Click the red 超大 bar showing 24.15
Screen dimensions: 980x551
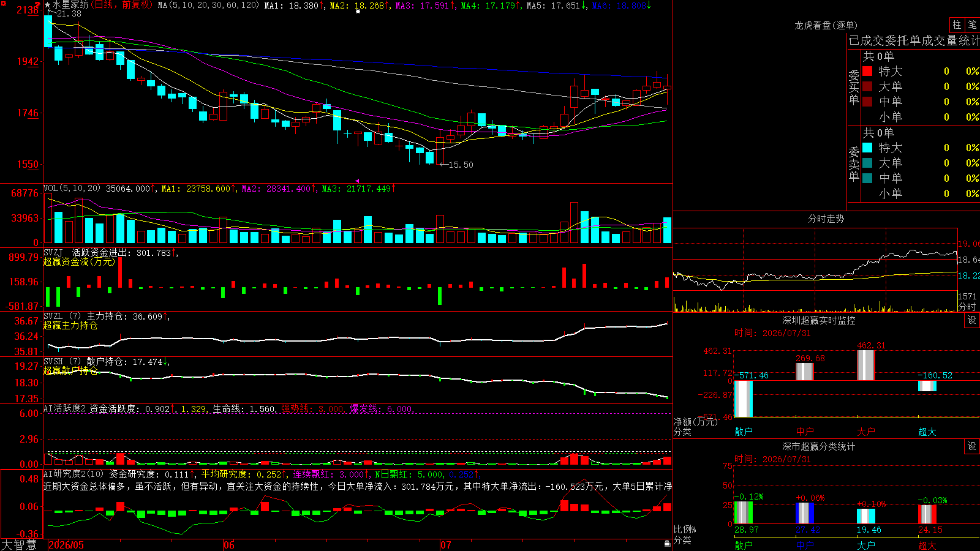927,514
